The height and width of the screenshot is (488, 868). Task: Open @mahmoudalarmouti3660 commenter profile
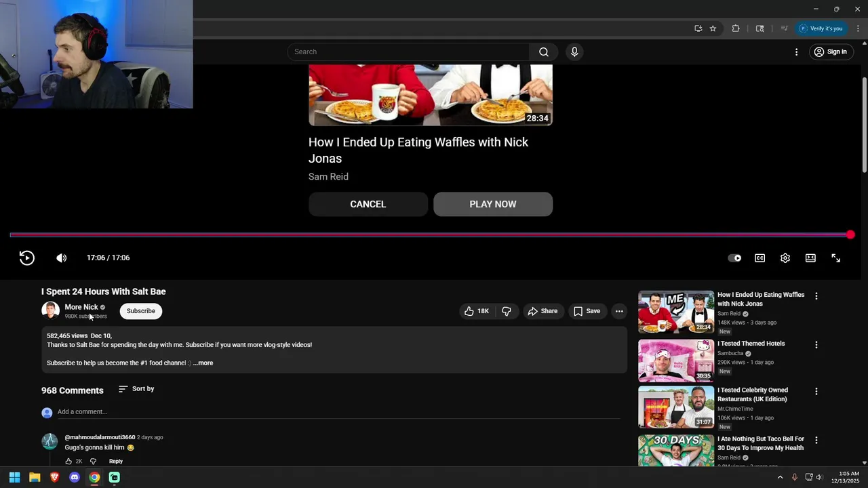100,437
